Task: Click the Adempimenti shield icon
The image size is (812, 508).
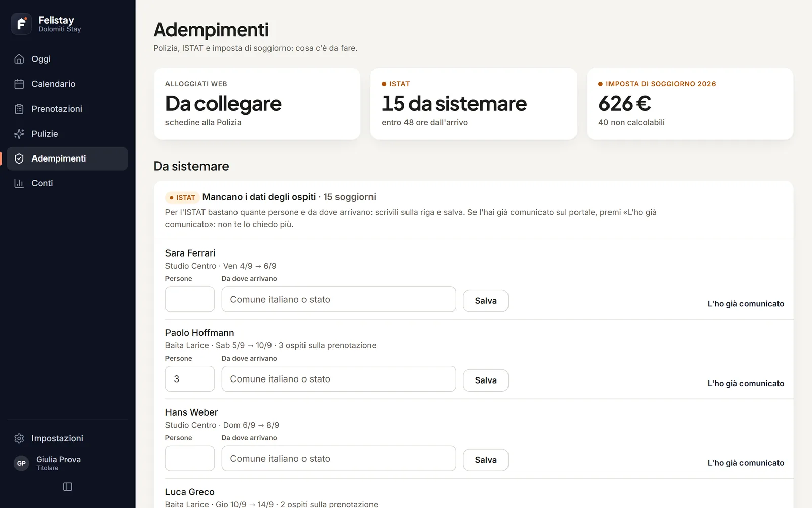Action: (x=19, y=158)
